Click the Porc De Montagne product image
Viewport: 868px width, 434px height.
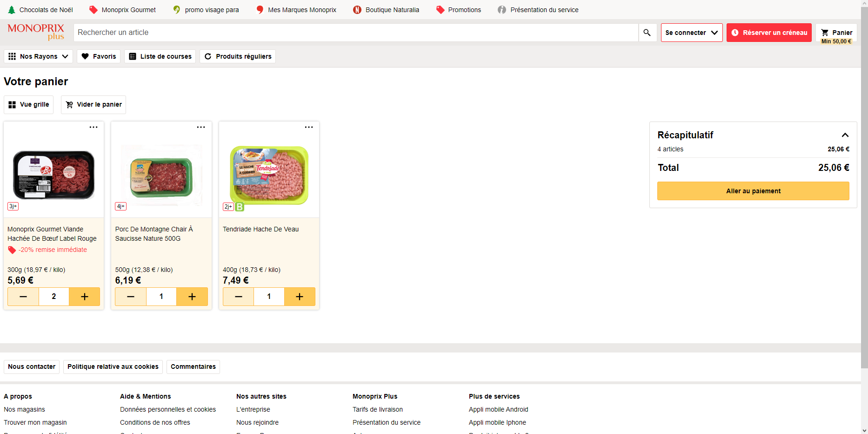(161, 175)
